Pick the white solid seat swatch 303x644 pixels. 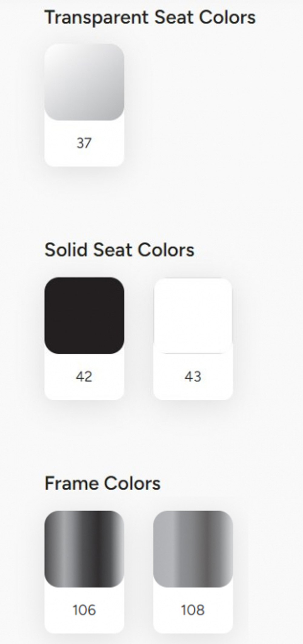[193, 315]
